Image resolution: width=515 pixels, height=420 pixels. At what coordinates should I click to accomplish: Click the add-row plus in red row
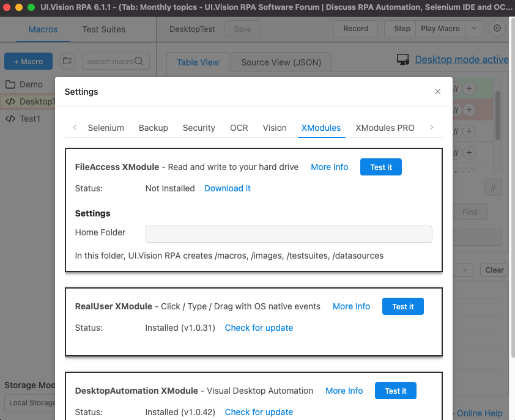(x=469, y=109)
